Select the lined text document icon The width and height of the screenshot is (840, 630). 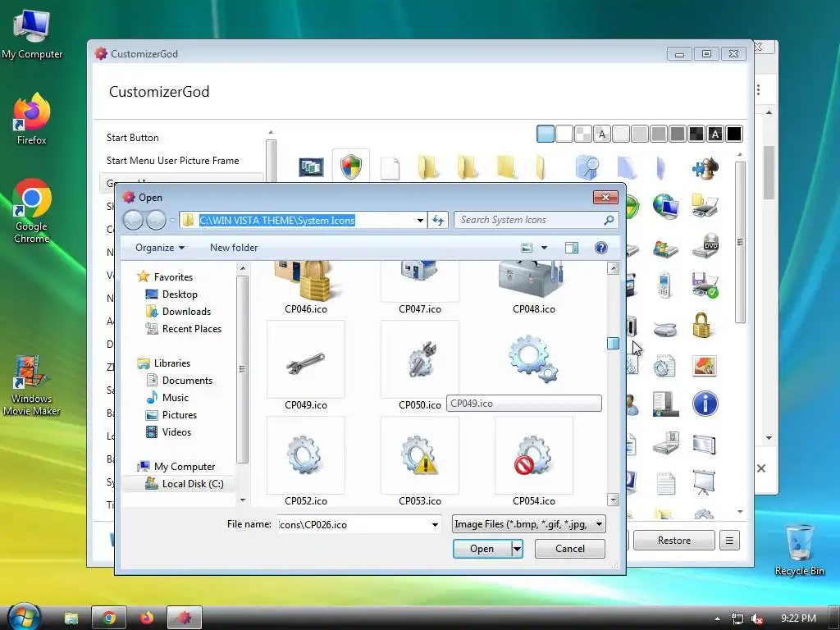665,483
